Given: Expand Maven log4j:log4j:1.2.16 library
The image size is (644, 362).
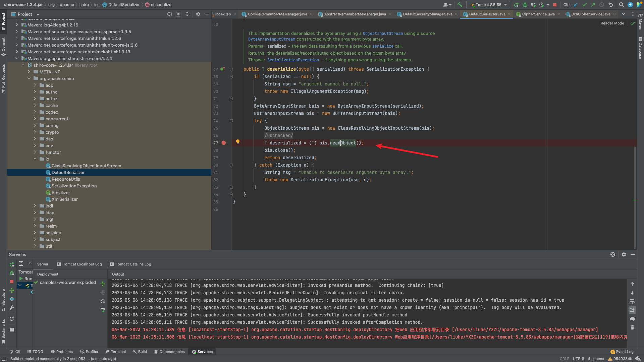Looking at the screenshot, I should (x=17, y=25).
